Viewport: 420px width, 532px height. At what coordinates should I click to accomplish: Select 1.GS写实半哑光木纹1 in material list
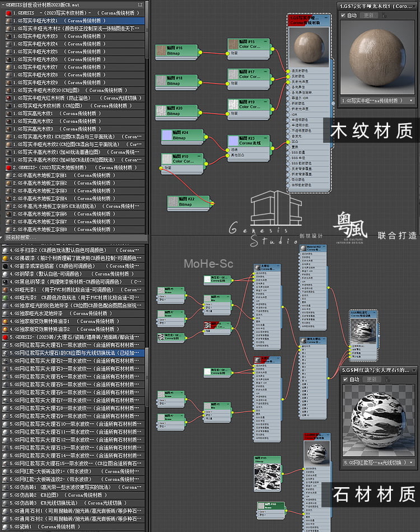click(x=75, y=21)
